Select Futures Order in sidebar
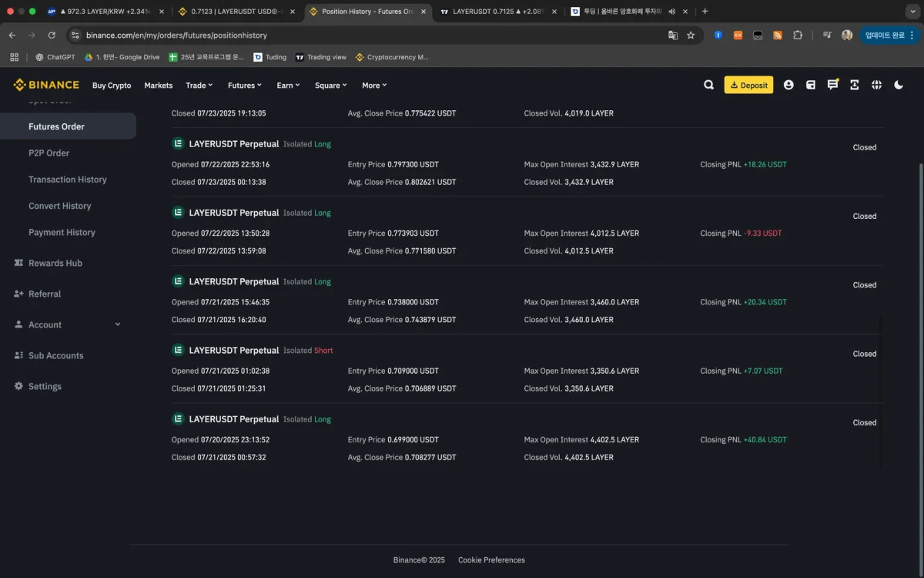The height and width of the screenshot is (578, 924). pyautogui.click(x=68, y=126)
